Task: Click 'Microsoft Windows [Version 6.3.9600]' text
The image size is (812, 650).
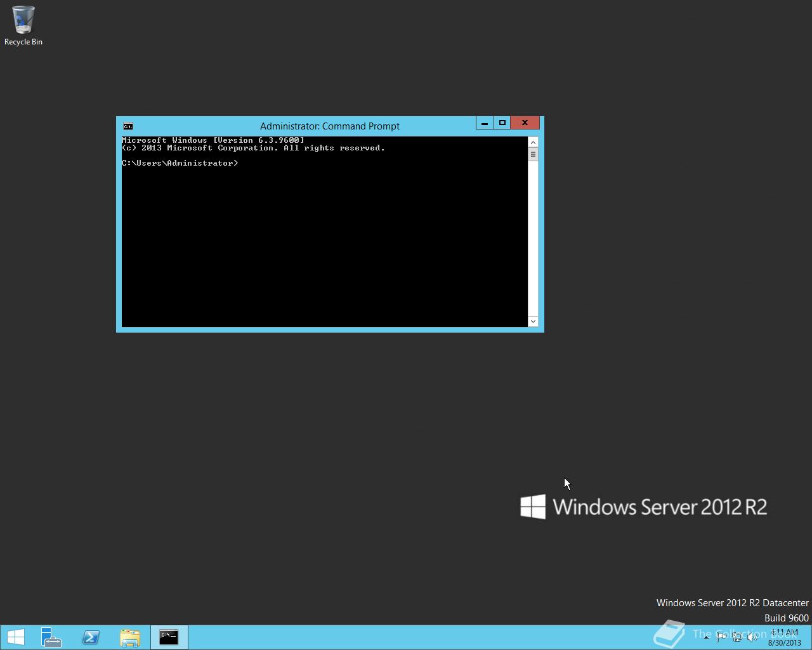Action: [x=213, y=140]
